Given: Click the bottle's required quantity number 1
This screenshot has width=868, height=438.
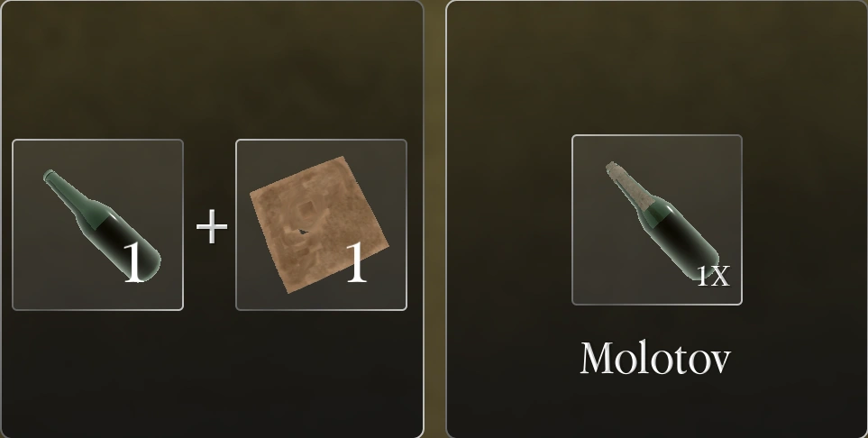Looking at the screenshot, I should click(132, 262).
